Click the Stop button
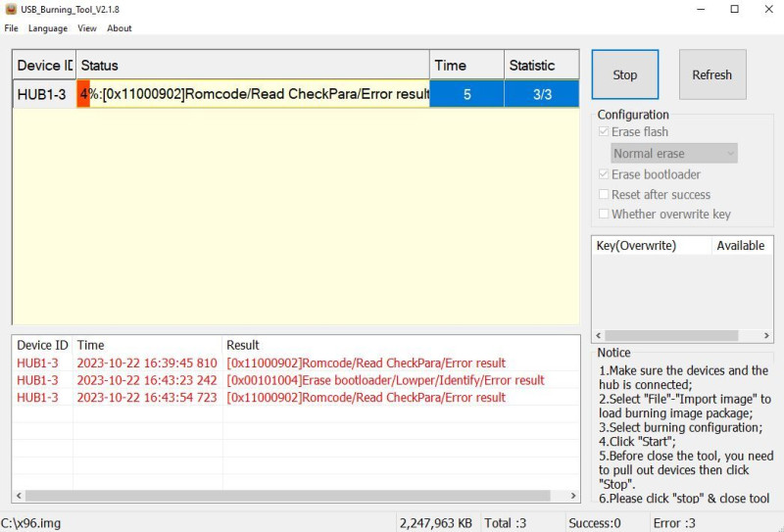 (625, 74)
